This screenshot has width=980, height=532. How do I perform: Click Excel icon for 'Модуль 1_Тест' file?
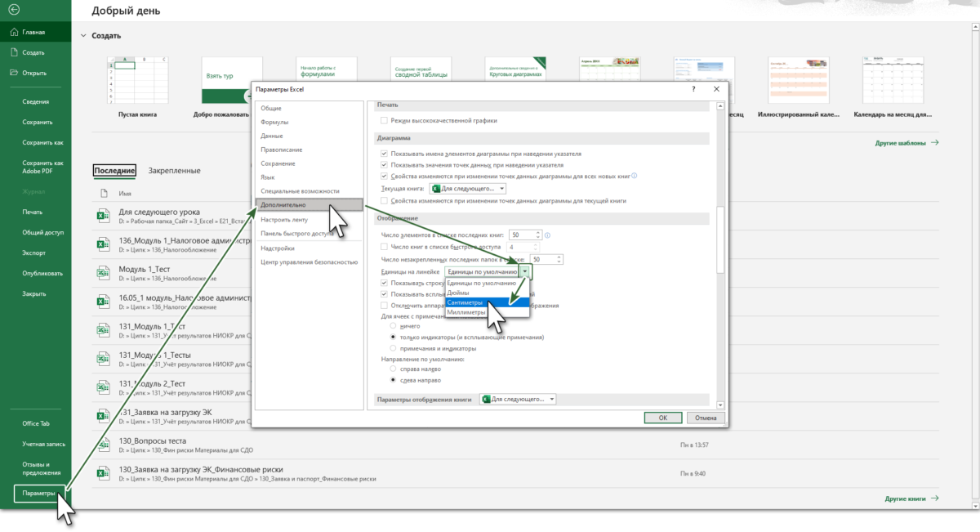(103, 273)
